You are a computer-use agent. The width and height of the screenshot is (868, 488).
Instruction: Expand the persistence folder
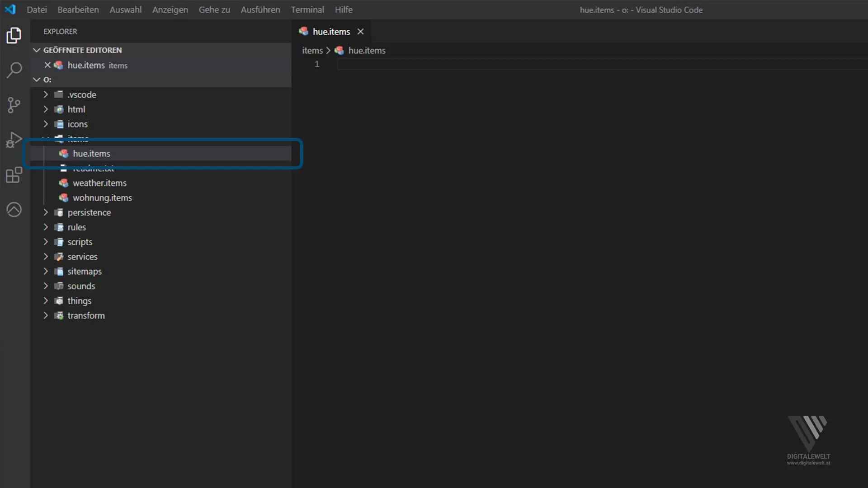[x=46, y=212]
